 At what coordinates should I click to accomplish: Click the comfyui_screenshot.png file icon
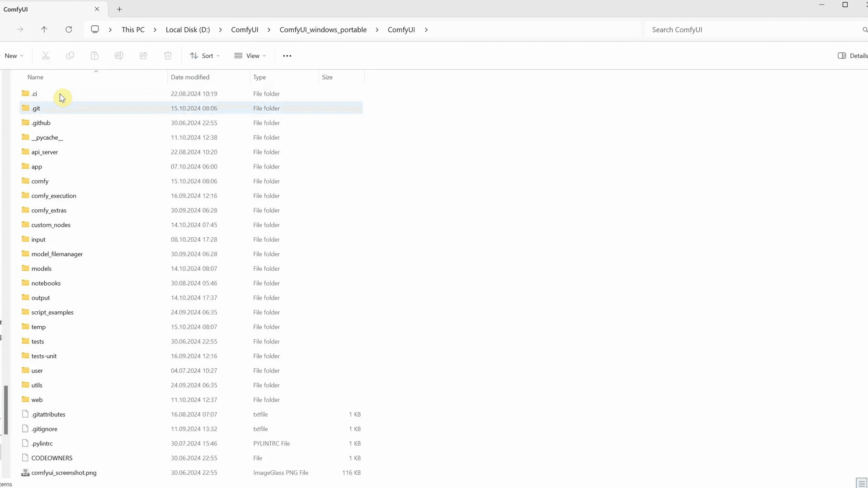point(25,473)
